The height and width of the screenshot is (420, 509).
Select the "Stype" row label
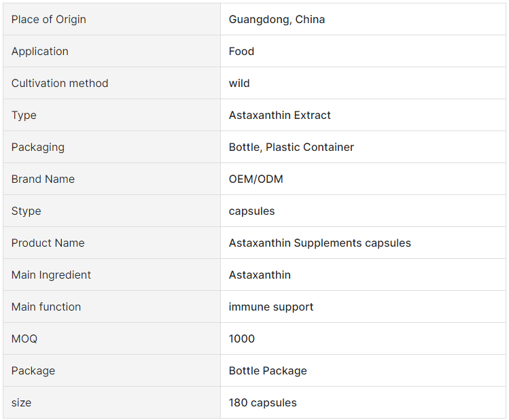[27, 211]
